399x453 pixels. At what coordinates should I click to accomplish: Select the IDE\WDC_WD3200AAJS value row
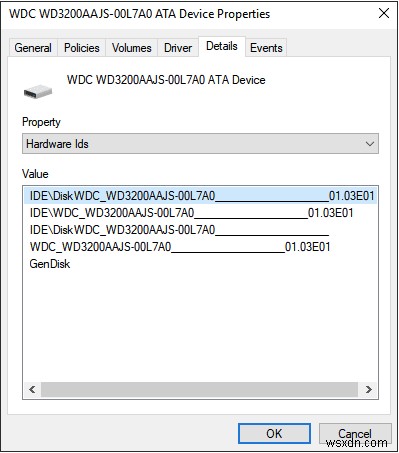tap(191, 213)
